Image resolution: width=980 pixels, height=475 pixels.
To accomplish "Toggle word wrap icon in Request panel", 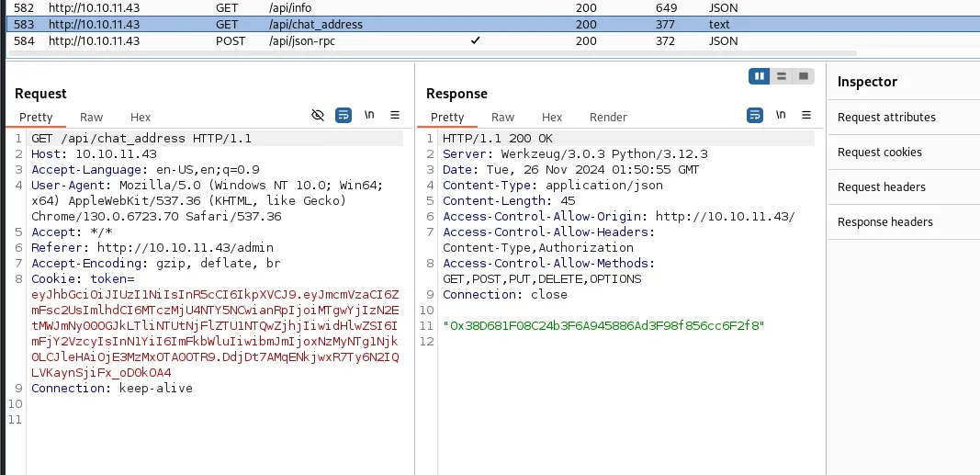I will (344, 115).
